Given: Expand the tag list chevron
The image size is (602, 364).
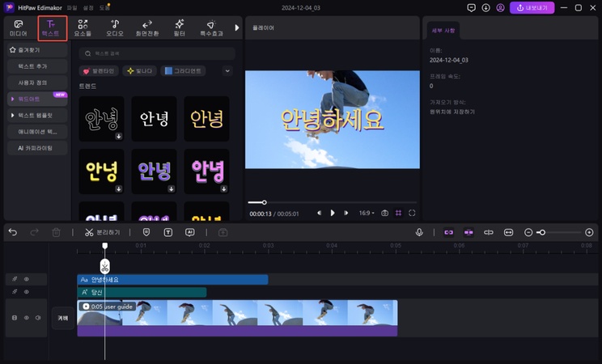Looking at the screenshot, I should coord(227,71).
